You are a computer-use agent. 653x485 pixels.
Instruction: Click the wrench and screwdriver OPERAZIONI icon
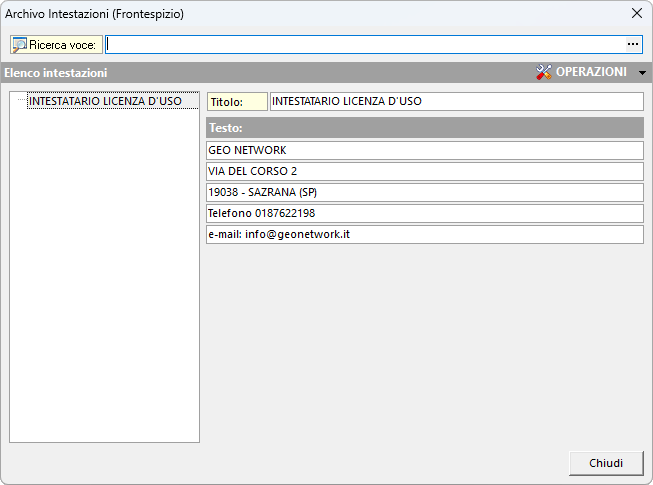coord(544,73)
